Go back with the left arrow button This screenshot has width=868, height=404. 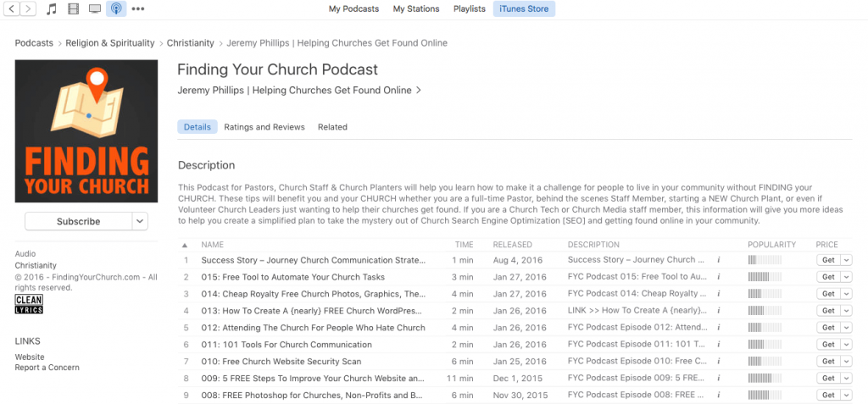pyautogui.click(x=12, y=8)
